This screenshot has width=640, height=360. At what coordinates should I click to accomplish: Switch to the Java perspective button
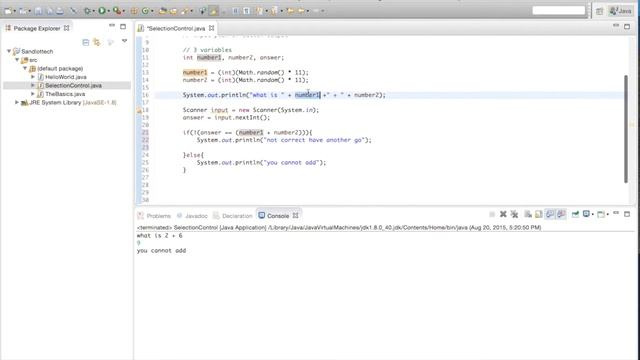click(x=620, y=11)
